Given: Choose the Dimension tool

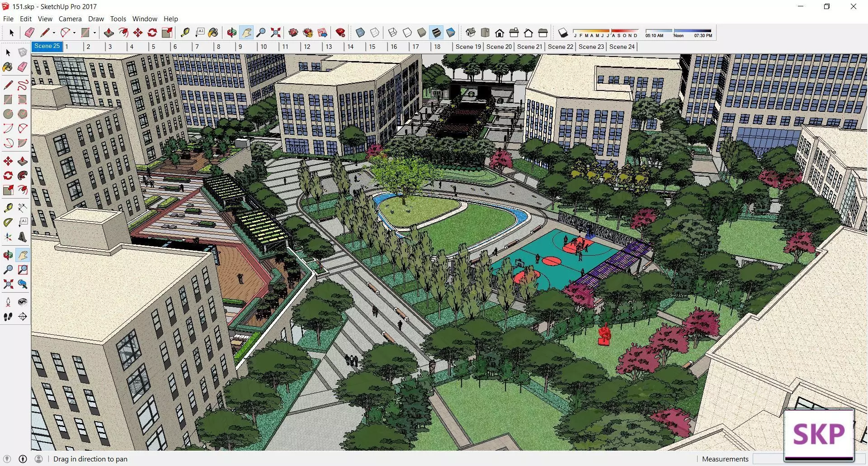Looking at the screenshot, I should click(23, 208).
